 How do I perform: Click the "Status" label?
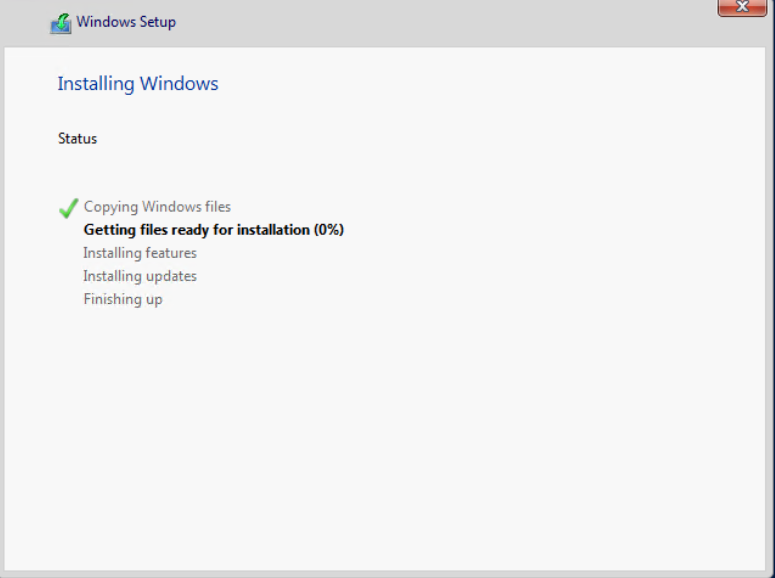(x=77, y=139)
